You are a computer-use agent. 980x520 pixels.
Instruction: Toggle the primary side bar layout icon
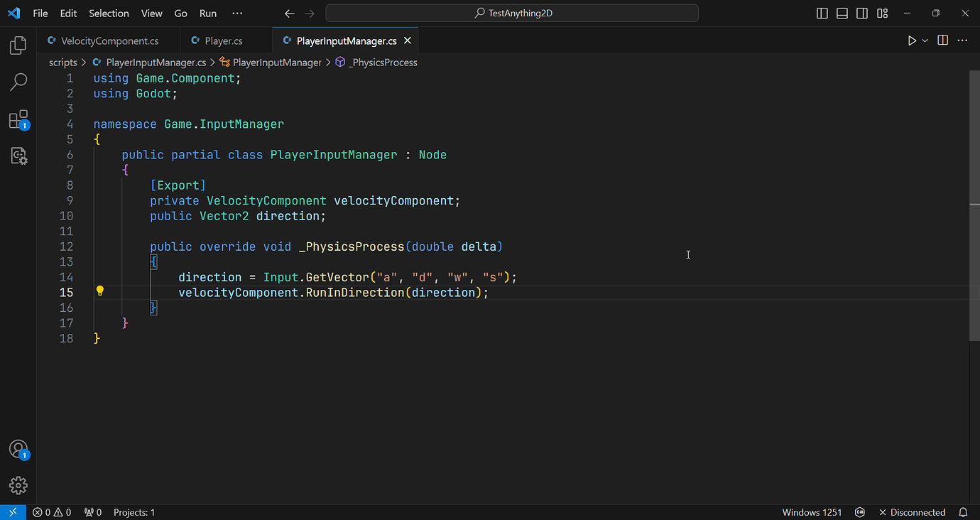[x=822, y=13]
